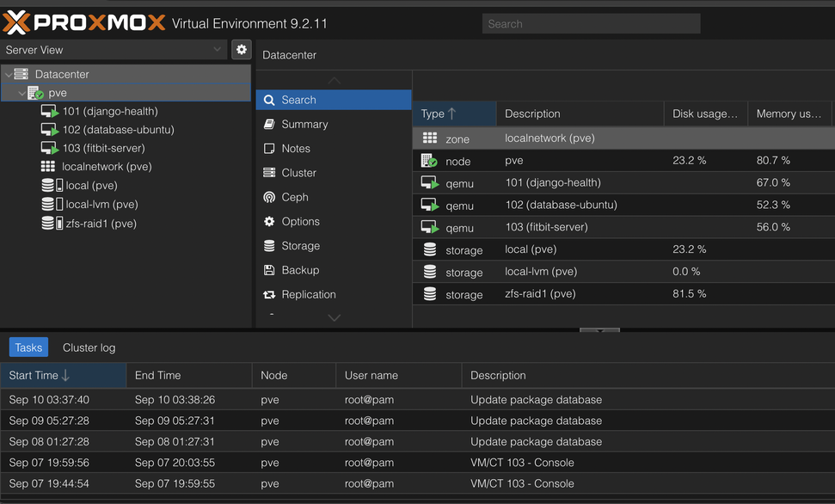The height and width of the screenshot is (504, 835).
Task: Sort by Start Time column header
Action: pyautogui.click(x=64, y=376)
